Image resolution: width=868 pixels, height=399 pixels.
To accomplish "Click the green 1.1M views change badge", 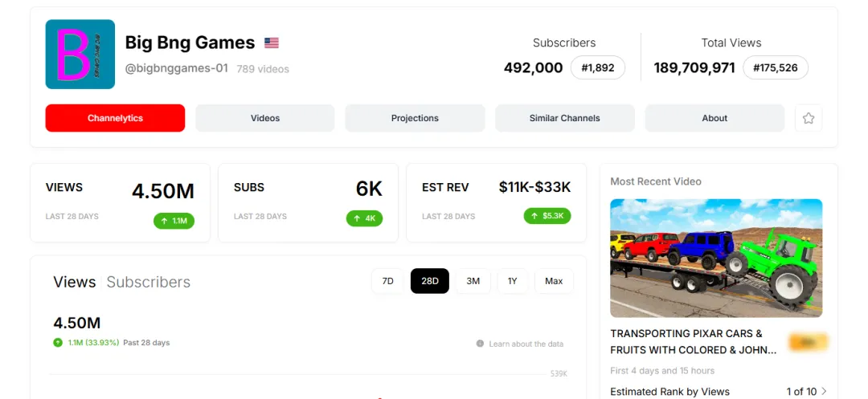I will pyautogui.click(x=174, y=221).
